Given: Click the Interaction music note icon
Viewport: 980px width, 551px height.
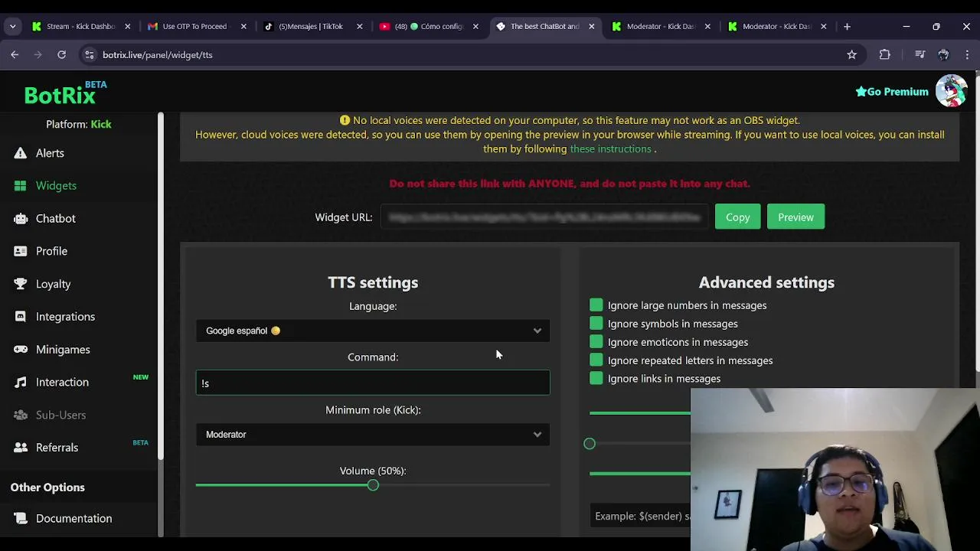Looking at the screenshot, I should tap(20, 383).
